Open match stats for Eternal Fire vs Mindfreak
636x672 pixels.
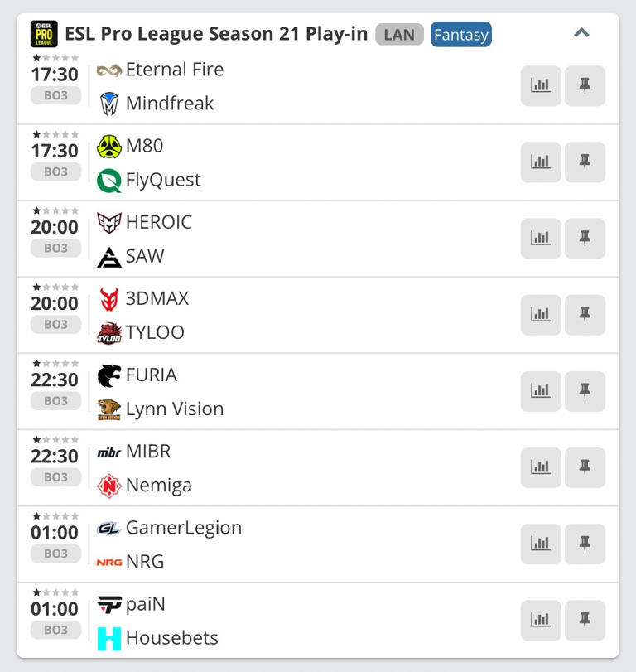[540, 85]
